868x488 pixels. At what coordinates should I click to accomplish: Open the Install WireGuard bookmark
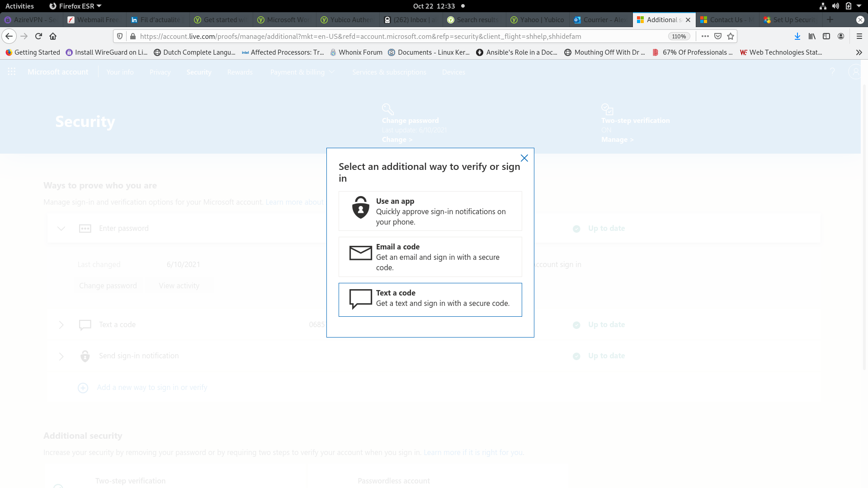(x=107, y=52)
